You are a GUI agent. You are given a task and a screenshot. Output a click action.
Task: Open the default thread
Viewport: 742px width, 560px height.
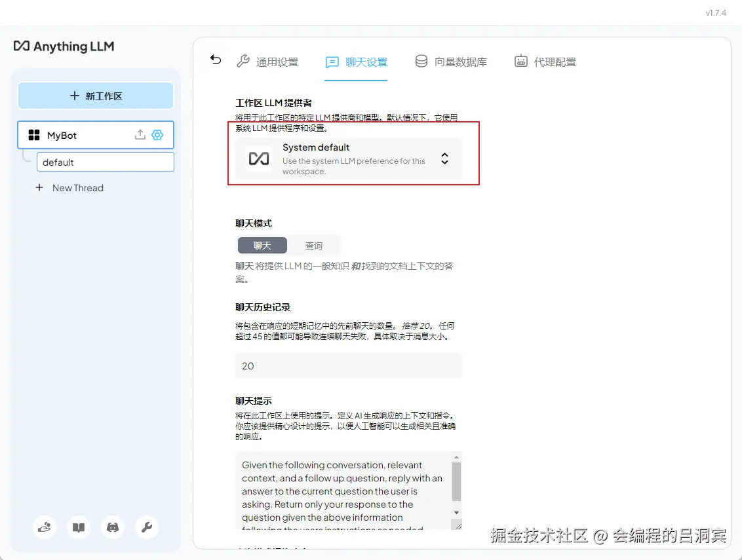[105, 162]
